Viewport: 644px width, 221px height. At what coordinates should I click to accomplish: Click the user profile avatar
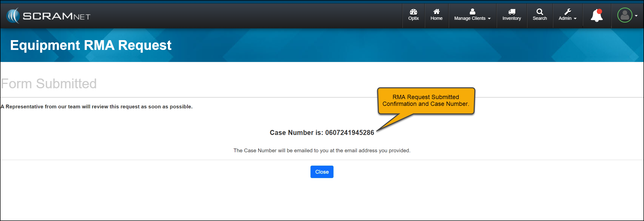point(625,15)
